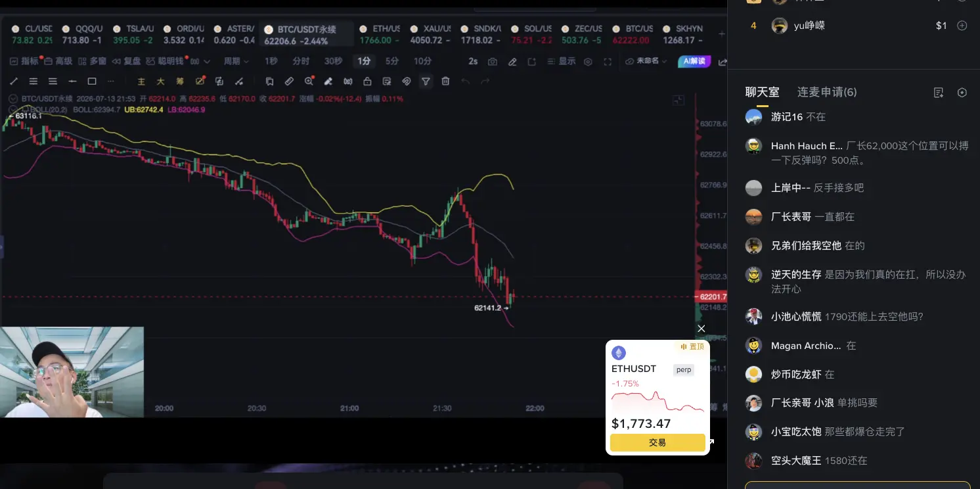Enter fullscreen chart mode
980x489 pixels.
[x=608, y=61]
